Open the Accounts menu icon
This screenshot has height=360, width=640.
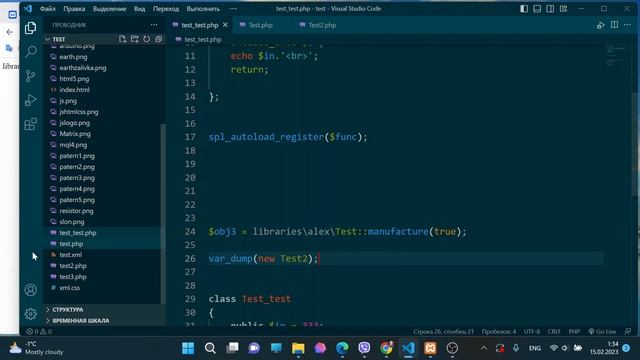[x=31, y=290]
